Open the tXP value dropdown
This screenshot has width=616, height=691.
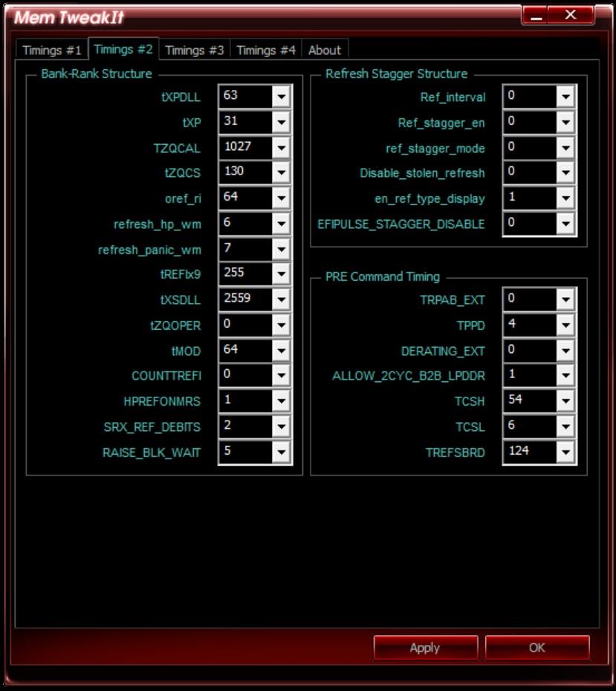click(x=281, y=122)
